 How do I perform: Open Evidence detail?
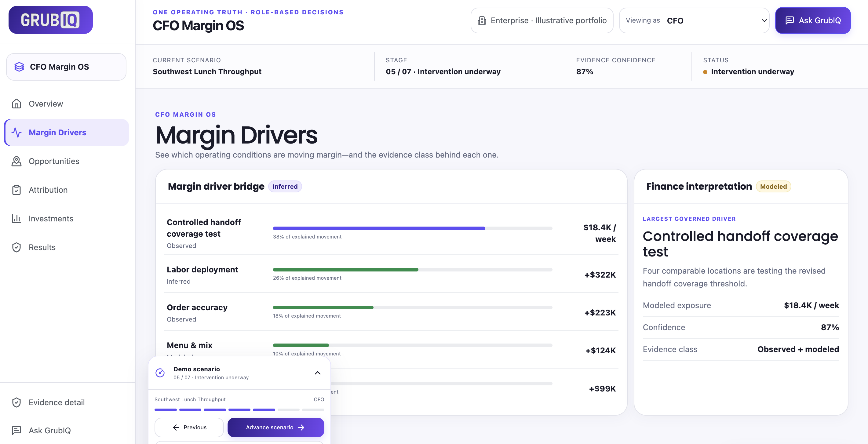(x=66, y=402)
